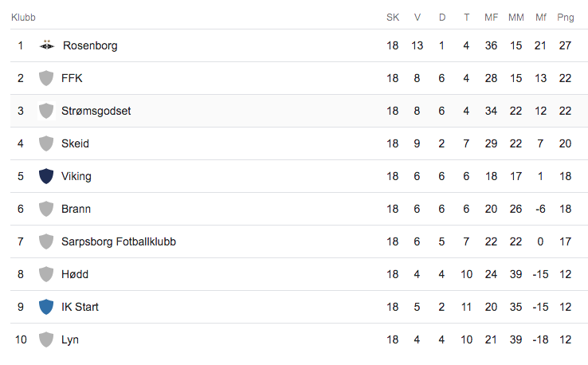The width and height of the screenshot is (588, 365).
Task: Select the Strømsgodset team name
Action: coord(96,111)
